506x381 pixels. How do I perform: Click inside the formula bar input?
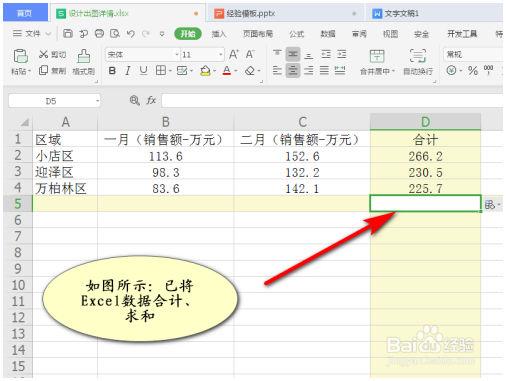click(x=332, y=100)
